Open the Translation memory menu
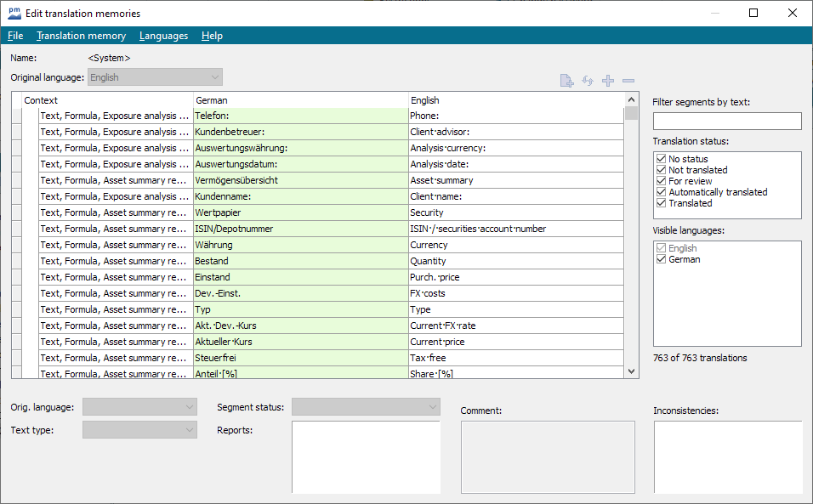 point(81,36)
